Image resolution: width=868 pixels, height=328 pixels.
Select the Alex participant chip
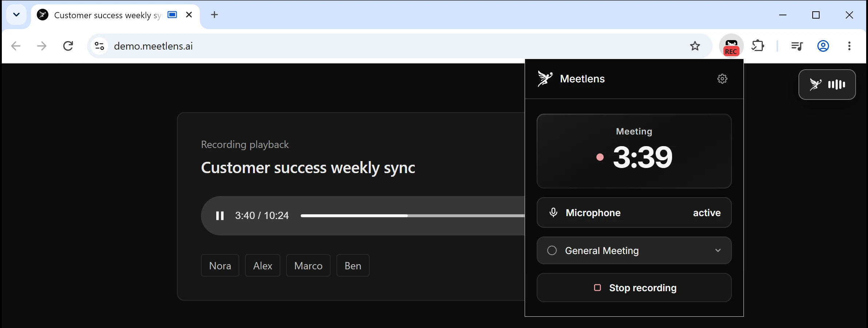263,266
